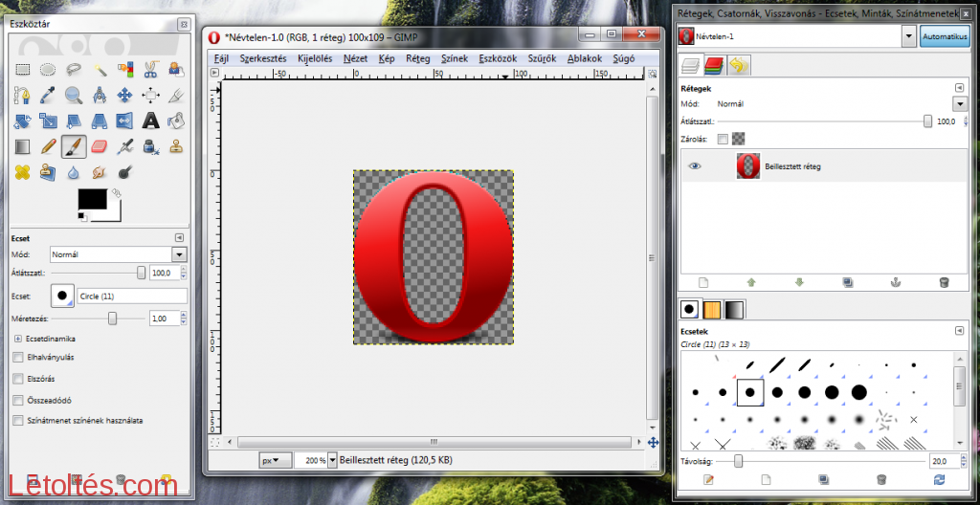
Task: Open the Szerkesztés menu
Action: coord(263,58)
